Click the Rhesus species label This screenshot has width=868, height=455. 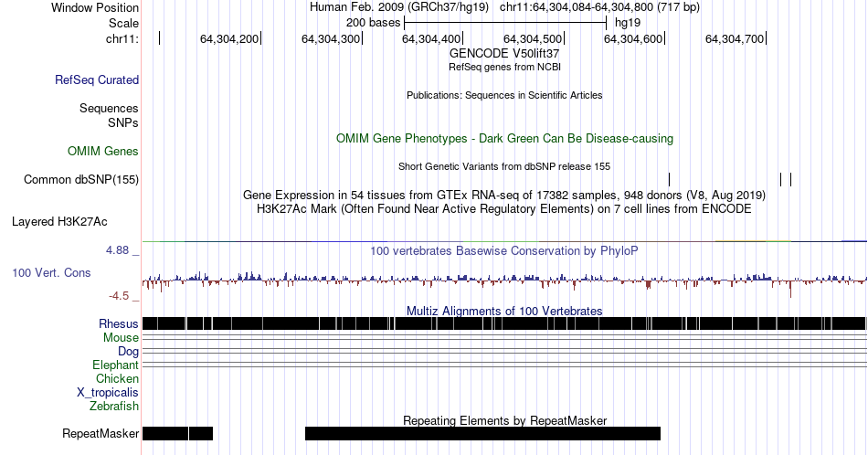[119, 323]
